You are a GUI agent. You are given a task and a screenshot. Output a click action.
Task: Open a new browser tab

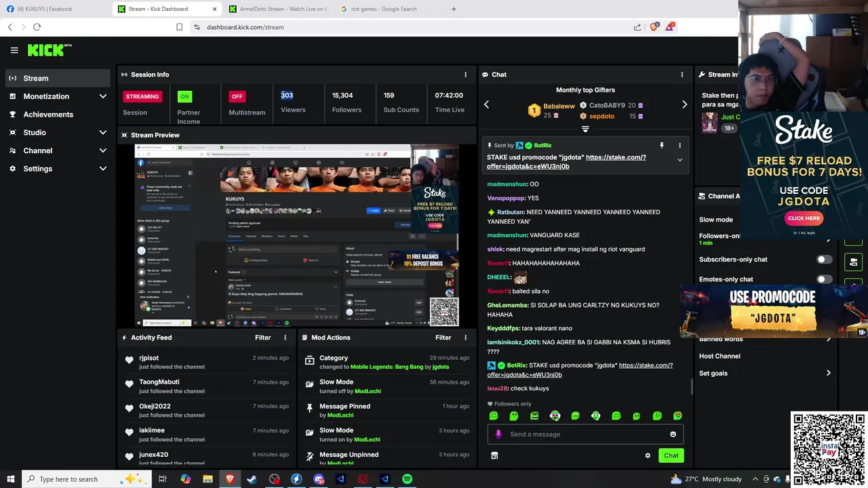tap(454, 9)
